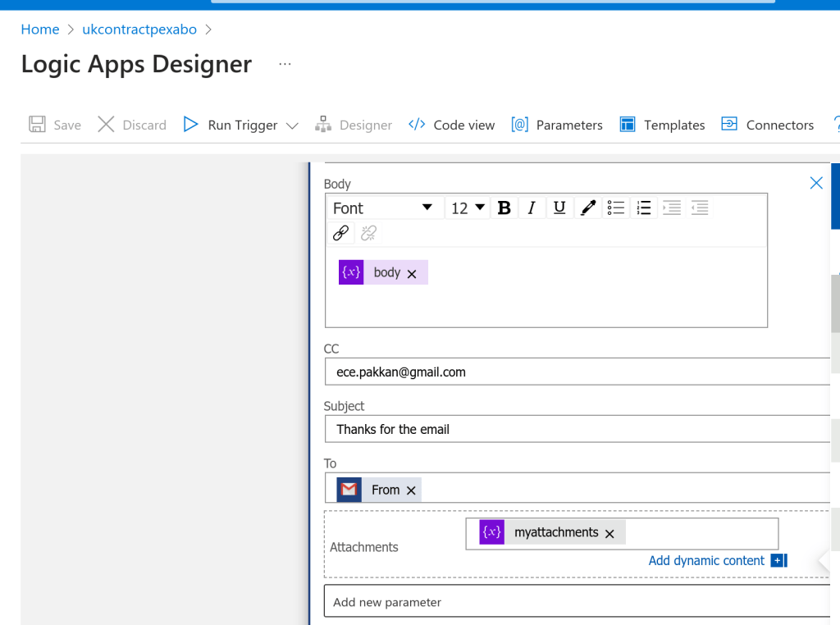Click the variable icon on myattachments token
The width and height of the screenshot is (840, 625).
492,531
